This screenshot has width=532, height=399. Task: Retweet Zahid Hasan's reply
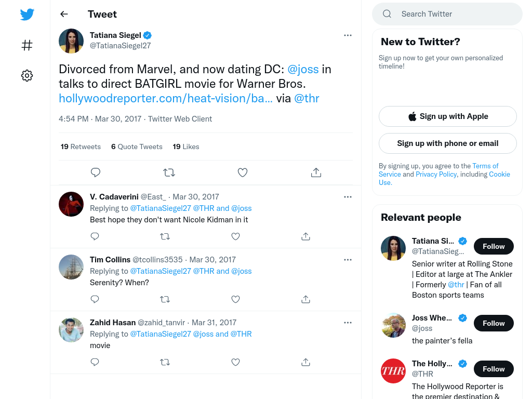tap(165, 362)
